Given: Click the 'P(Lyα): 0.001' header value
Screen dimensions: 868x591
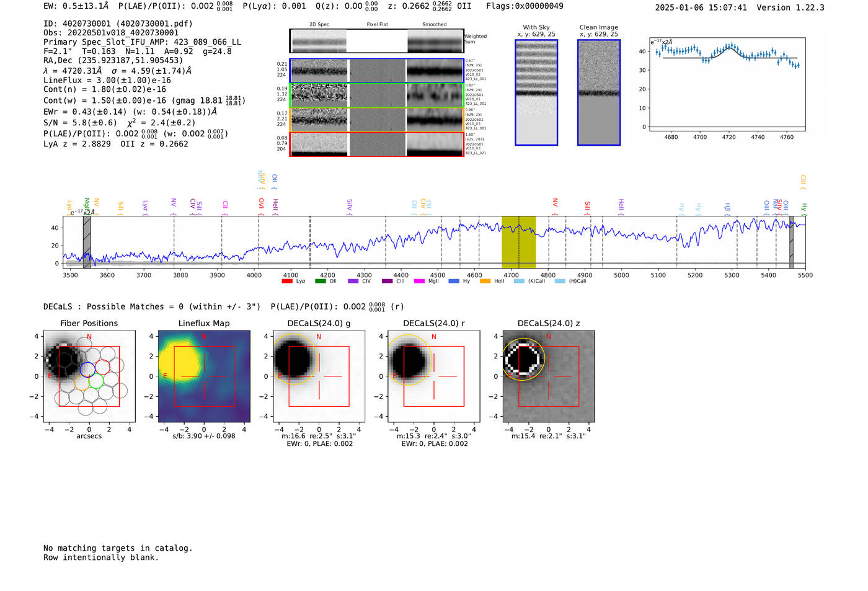Looking at the screenshot, I should coord(274,6).
